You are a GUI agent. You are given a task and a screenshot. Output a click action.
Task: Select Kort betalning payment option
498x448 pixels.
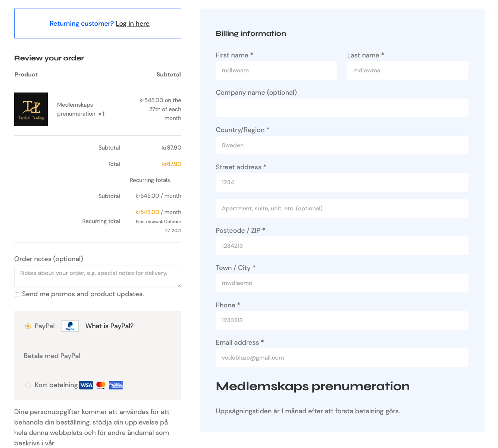click(x=28, y=385)
